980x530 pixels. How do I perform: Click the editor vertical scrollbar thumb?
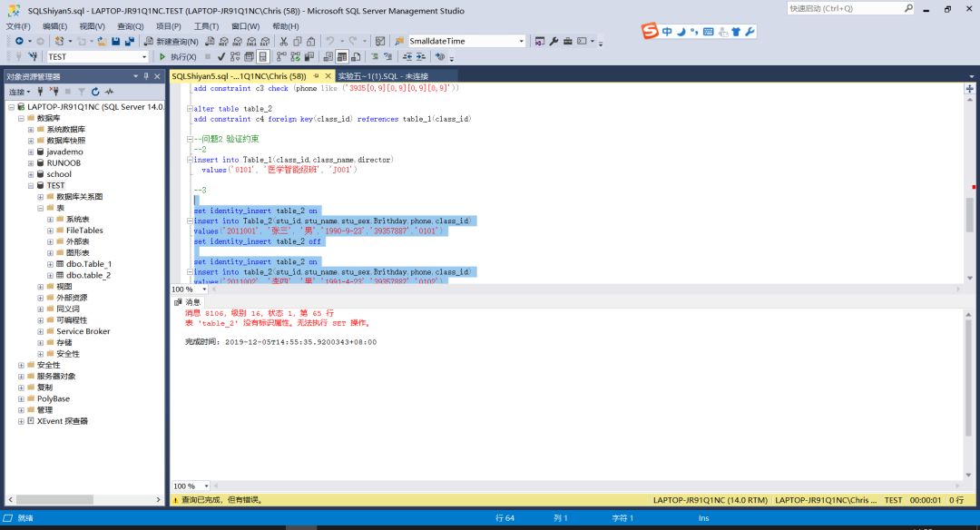(x=970, y=214)
